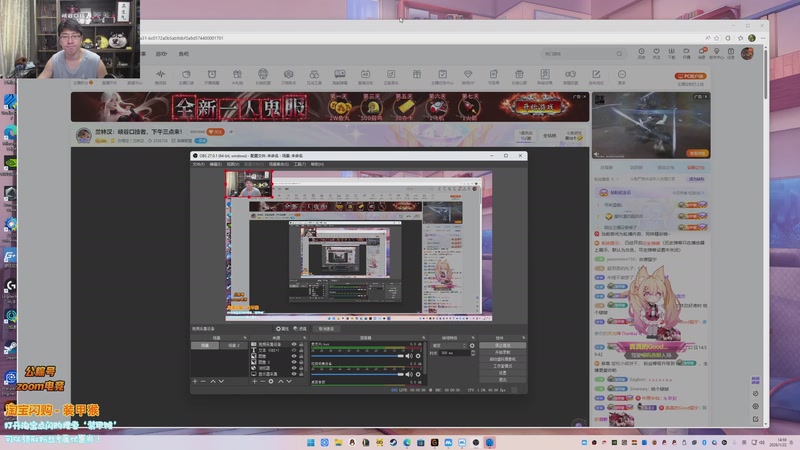Move selected source up in Sources panel
This screenshot has width=800, height=450.
[281, 381]
